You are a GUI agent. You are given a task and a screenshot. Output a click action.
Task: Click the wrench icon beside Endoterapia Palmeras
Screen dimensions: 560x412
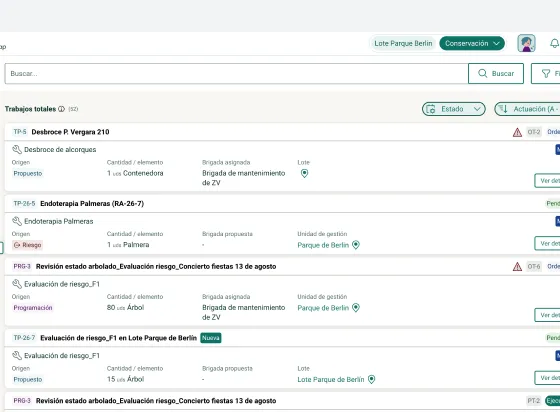tap(17, 221)
